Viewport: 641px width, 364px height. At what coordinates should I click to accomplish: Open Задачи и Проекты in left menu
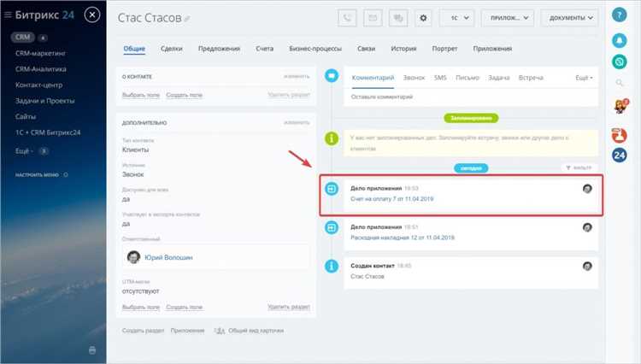pos(45,101)
